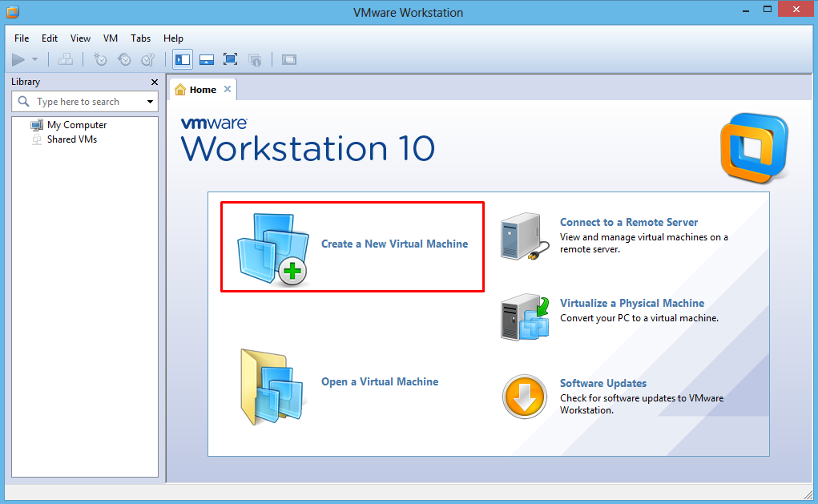The image size is (818, 504).
Task: Open the Edit menu
Action: click(50, 38)
